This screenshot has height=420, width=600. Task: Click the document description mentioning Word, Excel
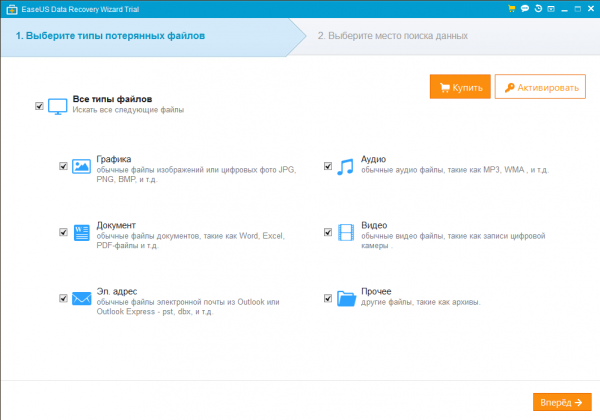[x=191, y=241]
